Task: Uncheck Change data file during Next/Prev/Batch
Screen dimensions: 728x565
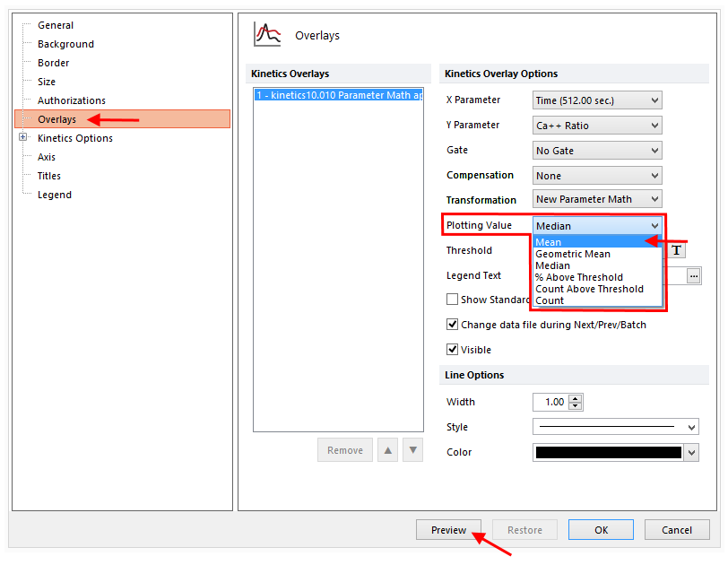Action: click(453, 325)
